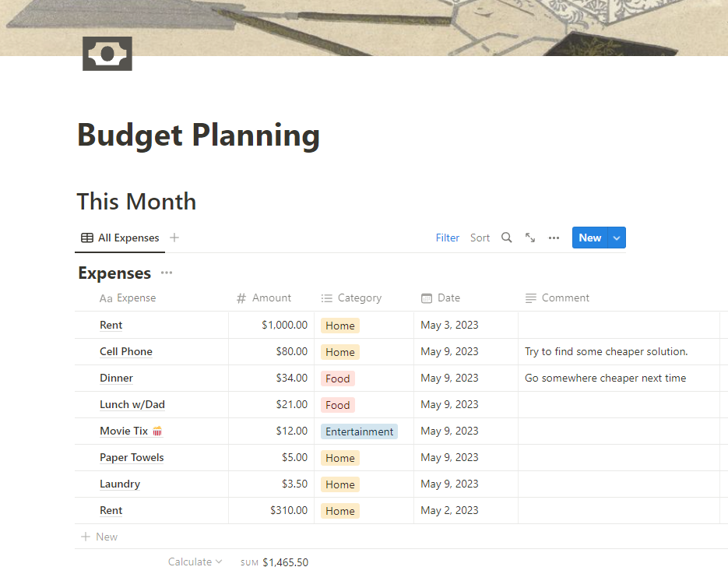Image resolution: width=728 pixels, height=581 pixels.
Task: Expand the New button dropdown arrow
Action: point(617,238)
